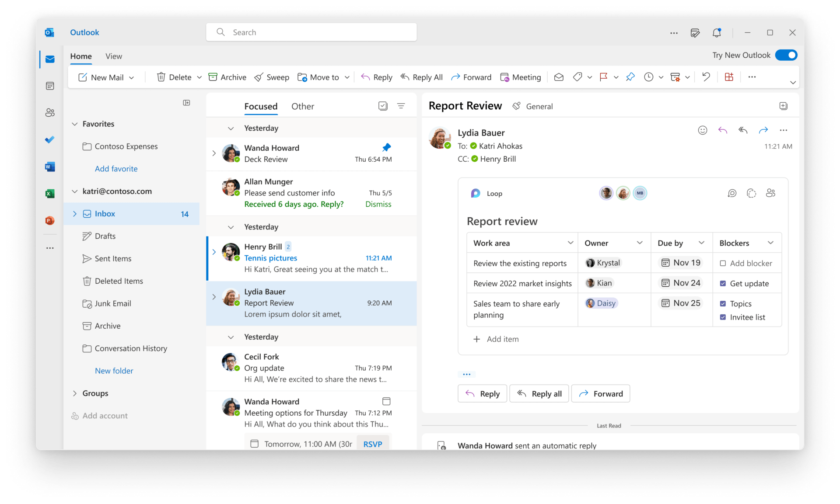Pin the message using the pin icon
Image resolution: width=840 pixels, height=504 pixels.
(x=630, y=77)
